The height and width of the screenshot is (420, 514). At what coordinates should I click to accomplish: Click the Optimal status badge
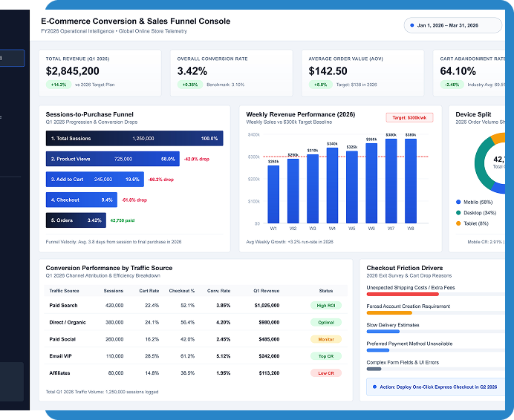326,322
